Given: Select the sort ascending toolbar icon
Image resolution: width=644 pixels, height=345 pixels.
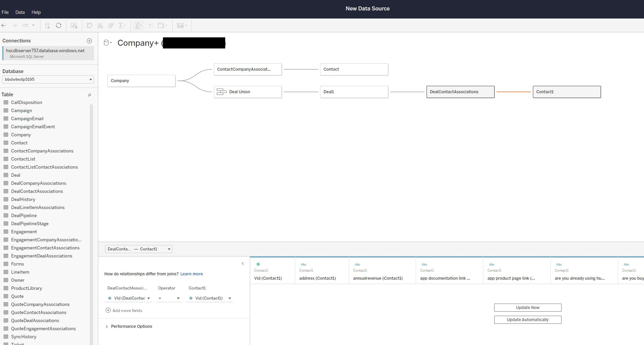Looking at the screenshot, I should coord(100,26).
